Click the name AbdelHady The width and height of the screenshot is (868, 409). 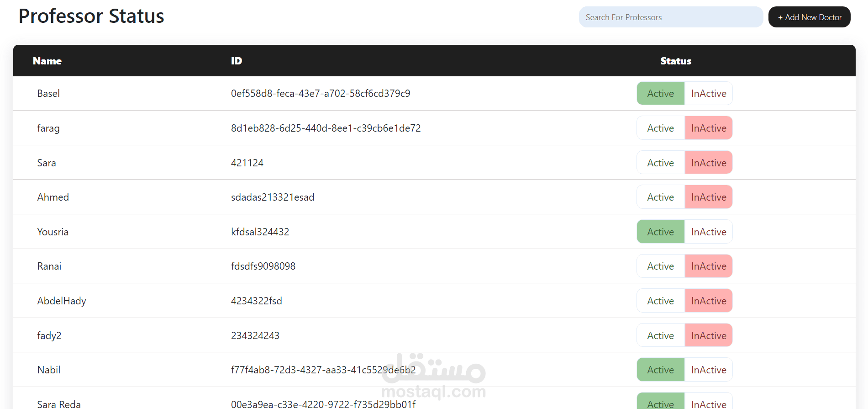coord(62,301)
